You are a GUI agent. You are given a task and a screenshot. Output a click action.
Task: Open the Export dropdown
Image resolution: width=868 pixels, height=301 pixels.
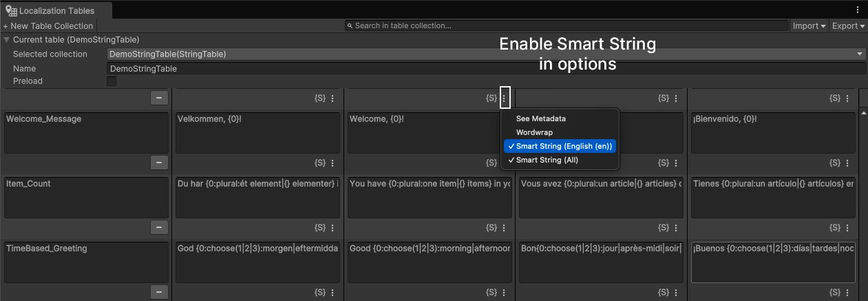(x=848, y=25)
